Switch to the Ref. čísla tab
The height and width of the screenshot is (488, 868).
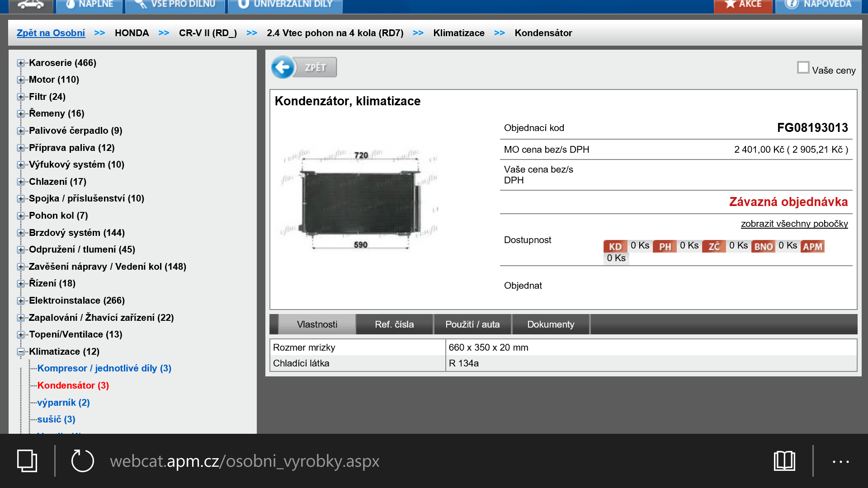(394, 324)
